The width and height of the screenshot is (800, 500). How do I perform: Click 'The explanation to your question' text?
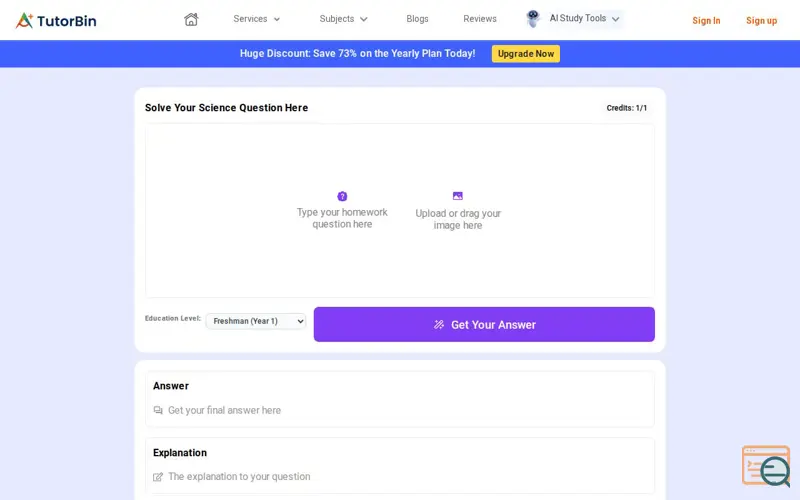239,477
